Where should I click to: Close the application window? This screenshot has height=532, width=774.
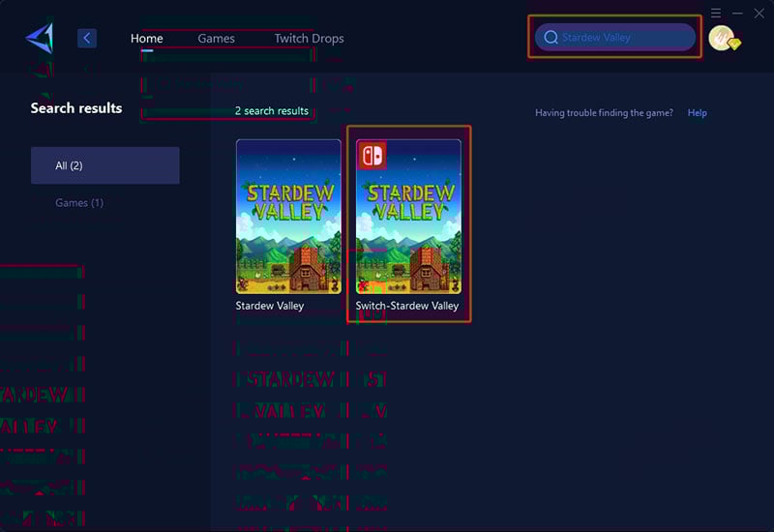pyautogui.click(x=759, y=14)
